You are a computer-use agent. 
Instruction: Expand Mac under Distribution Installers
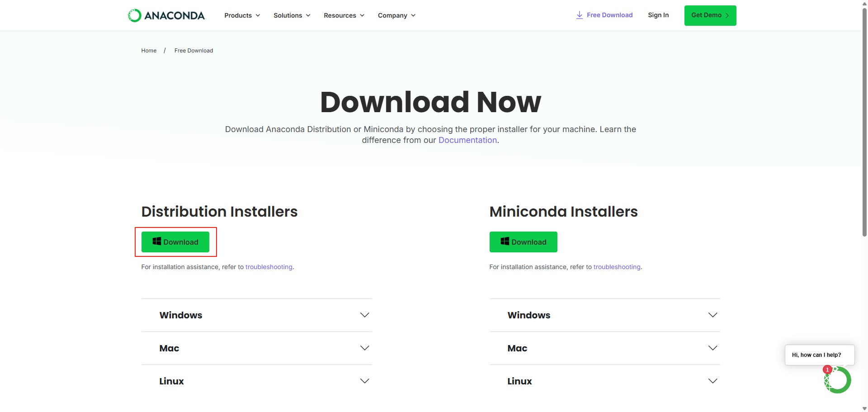click(x=257, y=348)
